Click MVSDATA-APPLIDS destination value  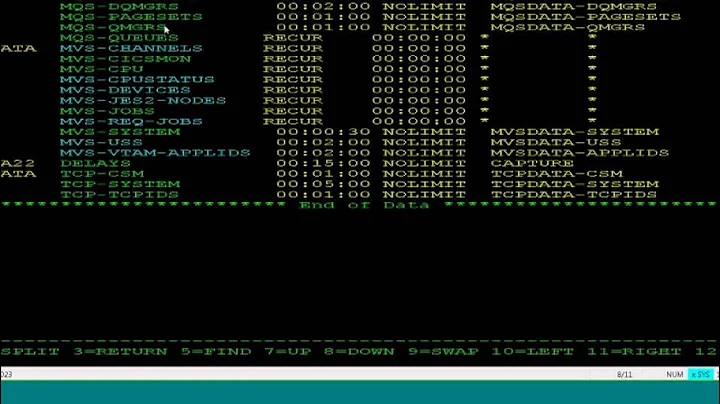coord(579,153)
